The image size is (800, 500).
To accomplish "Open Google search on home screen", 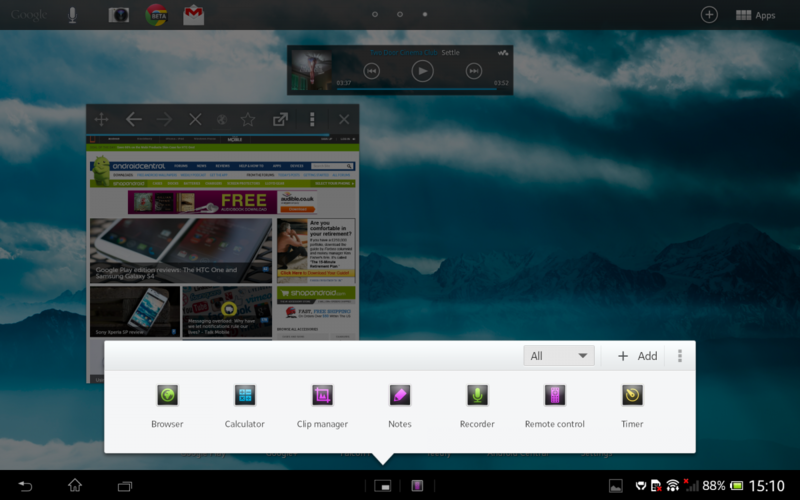I will (29, 15).
